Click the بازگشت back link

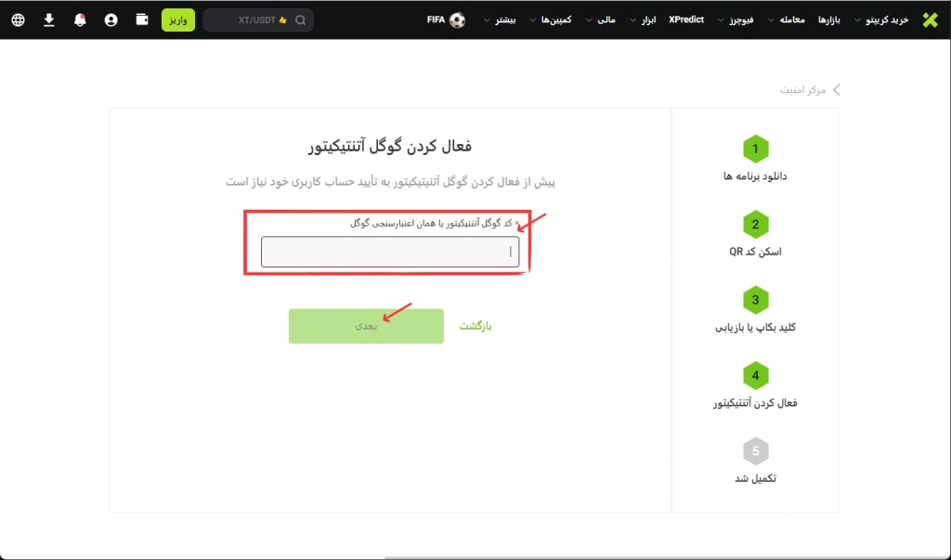(475, 326)
